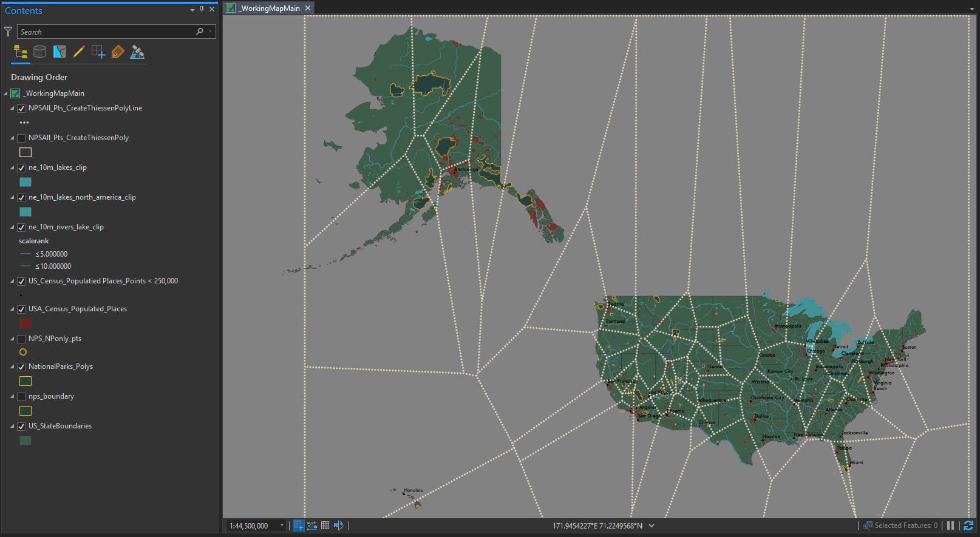Select the US_StateBoundaries layer name
The width and height of the screenshot is (980, 537).
coord(60,426)
